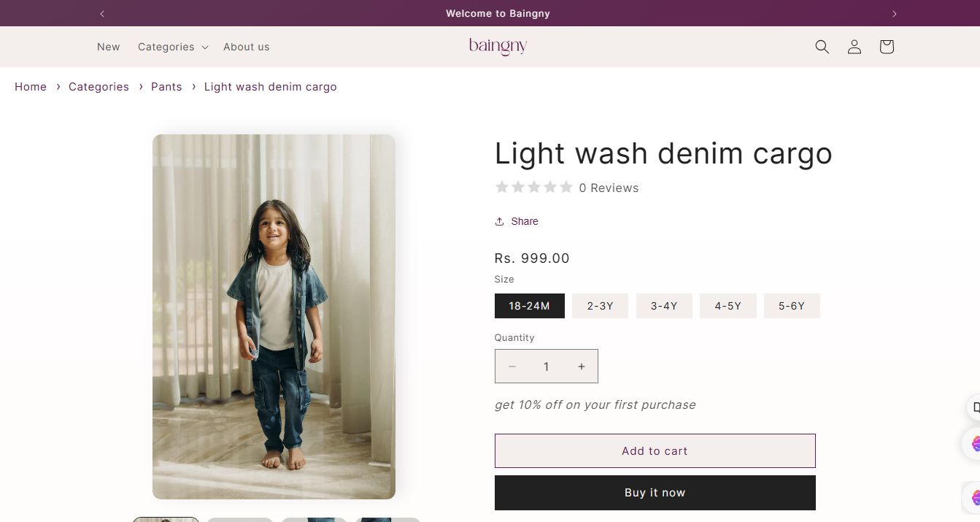The height and width of the screenshot is (522, 980).
Task: Open the account login icon
Action: (854, 47)
